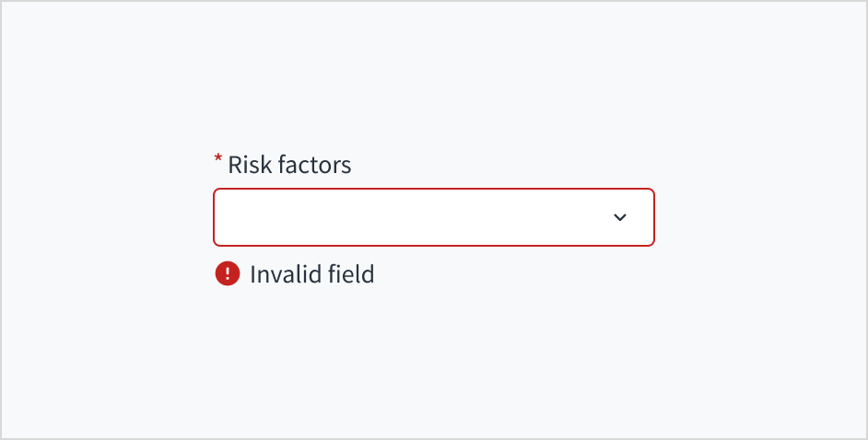Show Risk factors options via the chevron
Screen dimensions: 868x440
620,217
